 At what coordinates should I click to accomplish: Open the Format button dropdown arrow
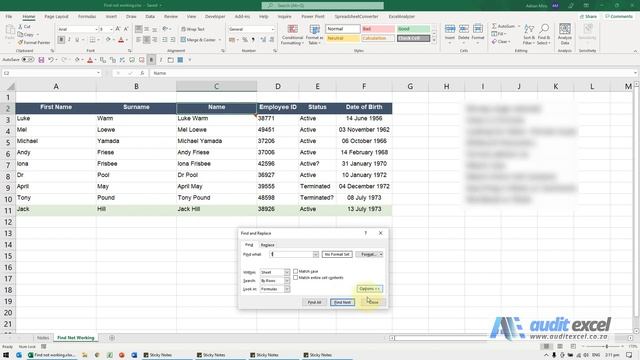pyautogui.click(x=381, y=254)
